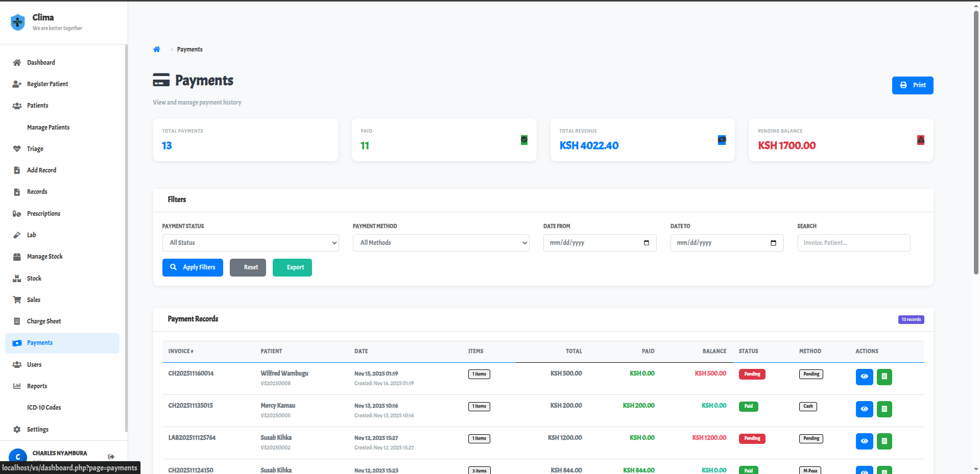Click the 13 records badge
Viewport: 980px width, 474px height.
[911, 319]
